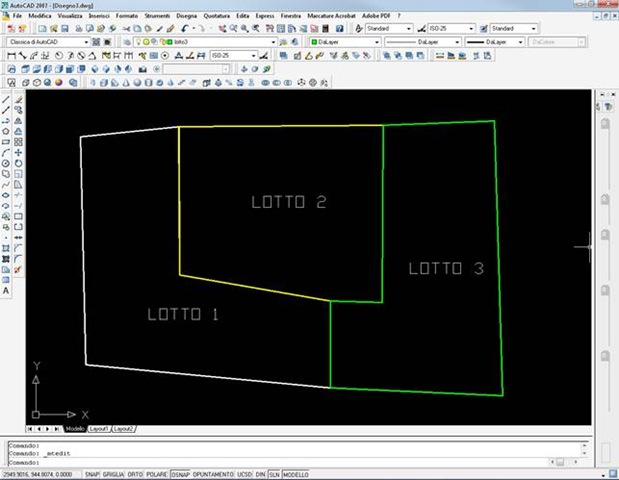
Task: Select the Copy object tool
Action: 18,110
